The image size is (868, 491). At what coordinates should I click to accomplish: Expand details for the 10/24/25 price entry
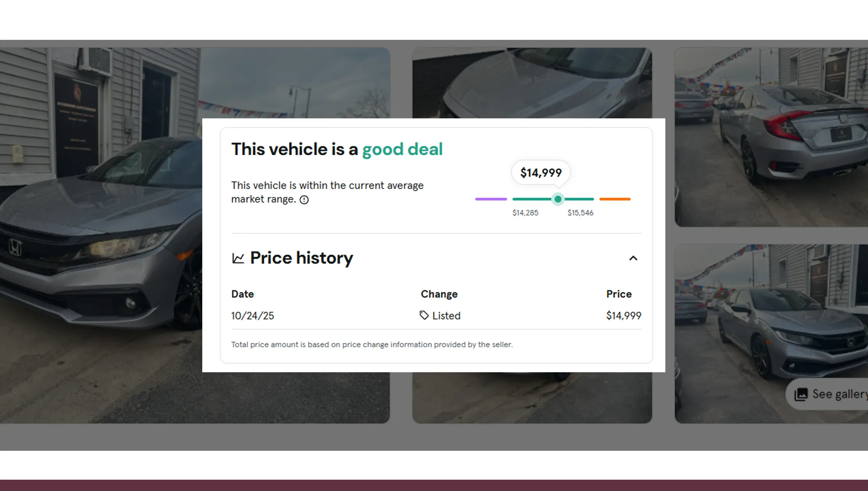(x=252, y=316)
